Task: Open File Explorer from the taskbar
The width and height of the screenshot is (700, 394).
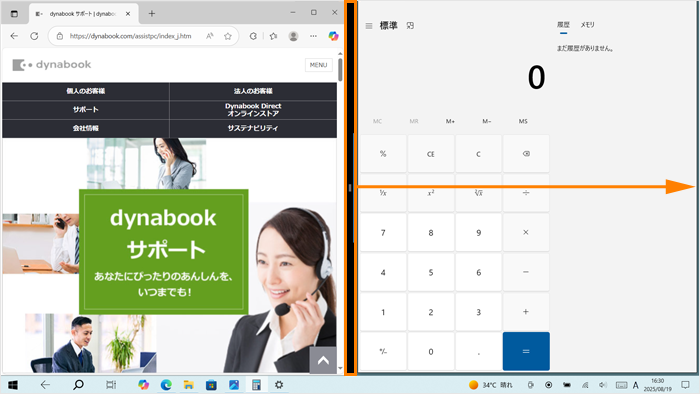Action: [x=188, y=385]
